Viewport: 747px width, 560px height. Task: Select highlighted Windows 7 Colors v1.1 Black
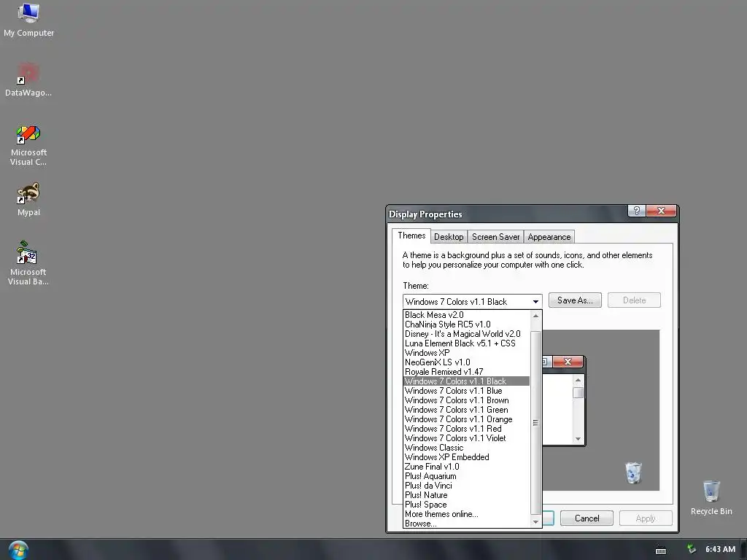(x=466, y=381)
